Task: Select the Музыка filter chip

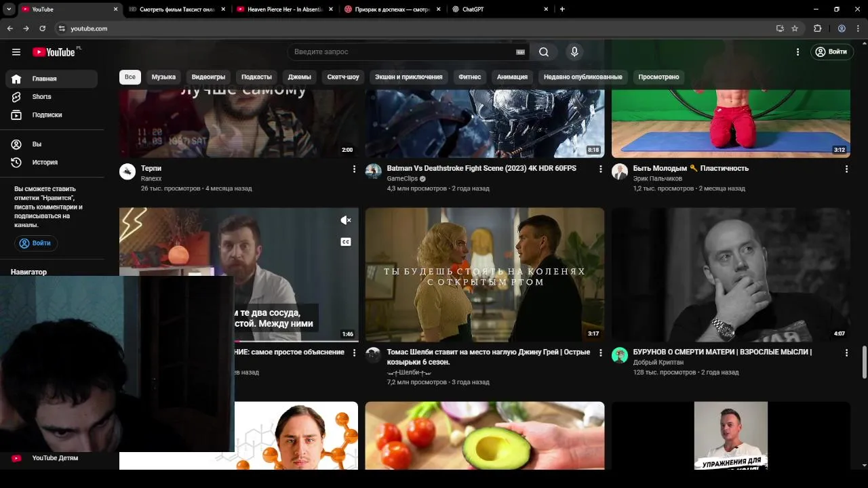Action: point(163,77)
